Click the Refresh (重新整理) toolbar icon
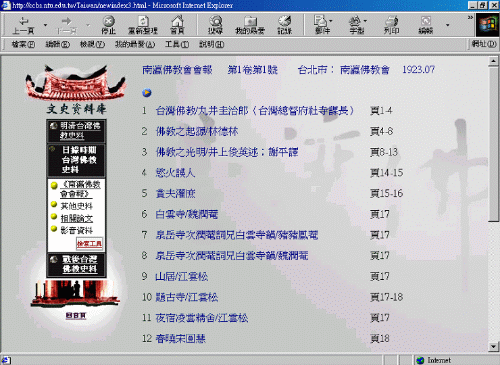Screen dimensions: 500x365 coord(143,25)
